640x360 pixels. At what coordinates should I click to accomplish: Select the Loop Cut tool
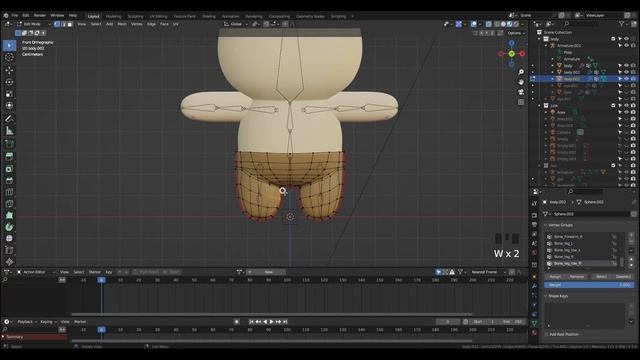pos(9,192)
